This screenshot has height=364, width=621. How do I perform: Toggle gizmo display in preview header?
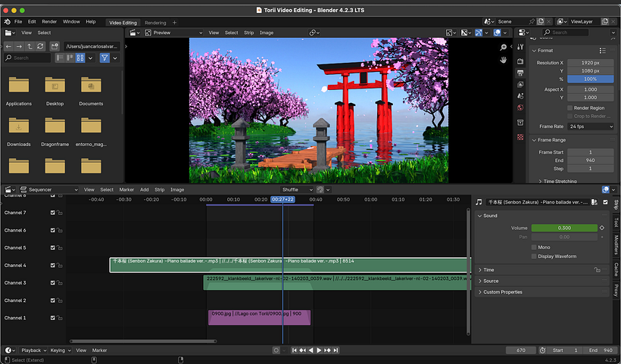(x=479, y=33)
